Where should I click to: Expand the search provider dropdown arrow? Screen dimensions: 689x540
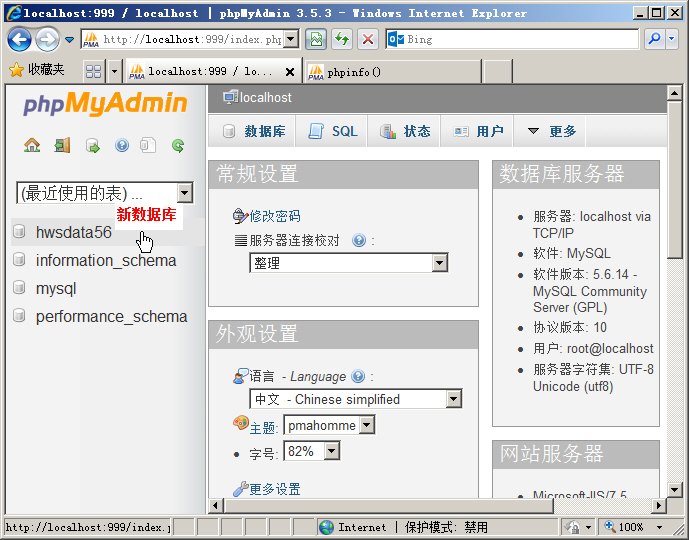(672, 39)
